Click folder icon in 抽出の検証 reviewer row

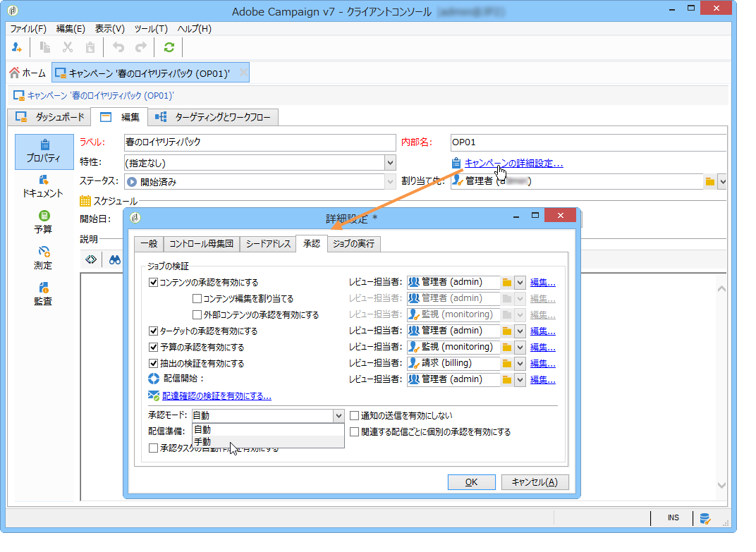tap(507, 364)
